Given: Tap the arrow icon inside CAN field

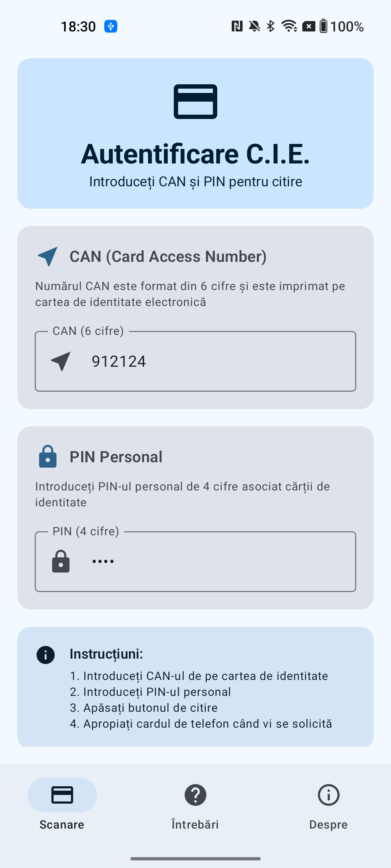Looking at the screenshot, I should pos(61,361).
